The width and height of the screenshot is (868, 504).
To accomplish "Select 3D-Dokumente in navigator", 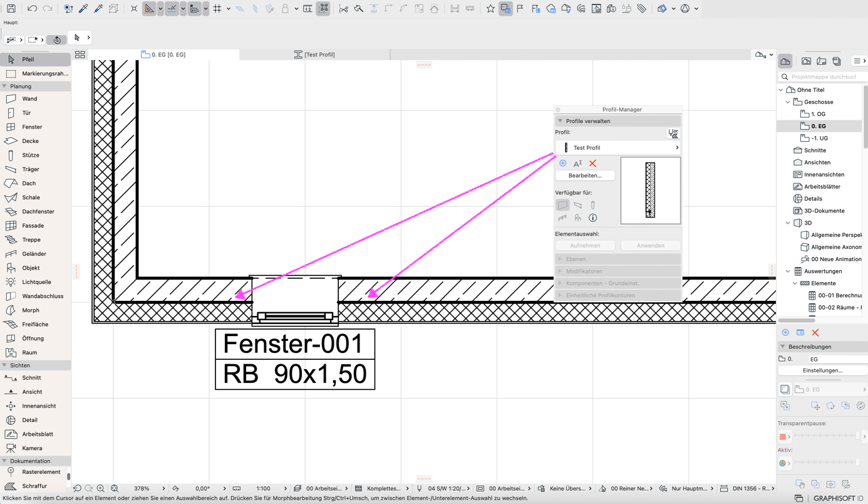I will point(824,211).
